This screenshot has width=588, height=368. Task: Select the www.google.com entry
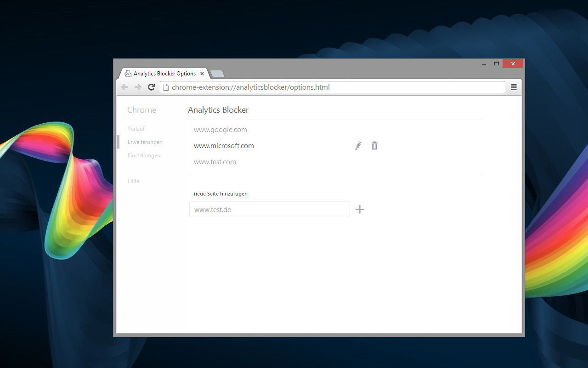[220, 129]
